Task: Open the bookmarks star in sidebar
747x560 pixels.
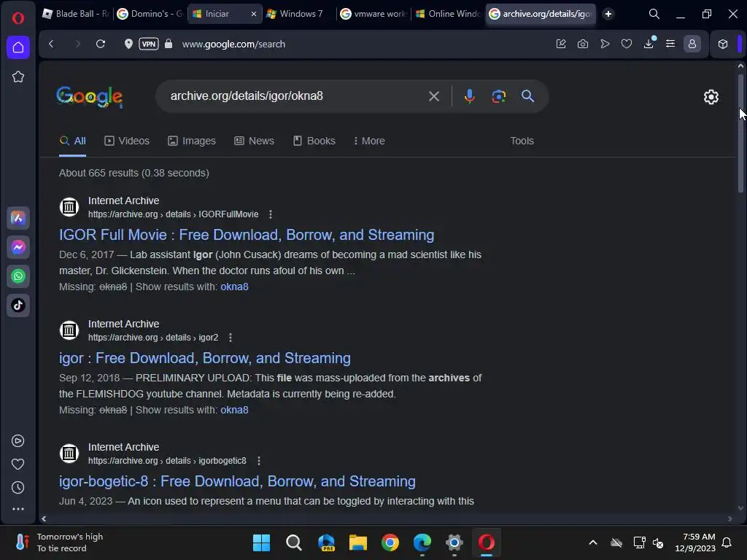Action: tap(18, 77)
